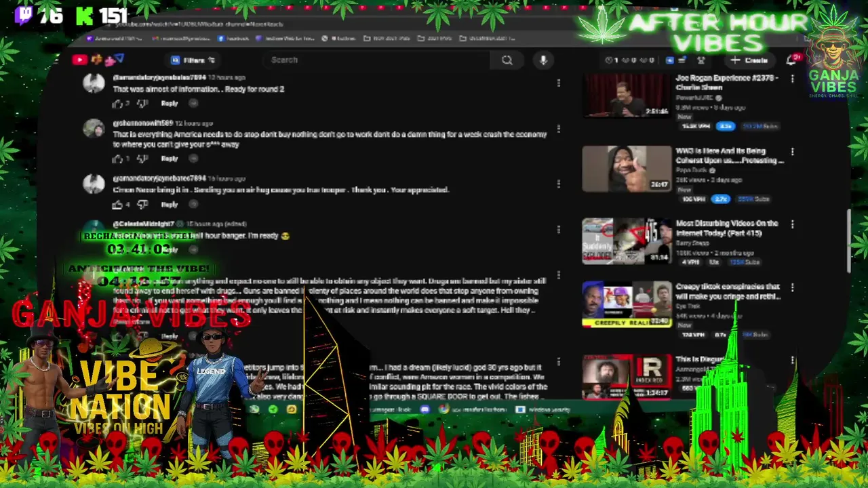This screenshot has height=488, width=868.
Task: Open more options for "Most Disturbing Videos"
Action: click(792, 224)
